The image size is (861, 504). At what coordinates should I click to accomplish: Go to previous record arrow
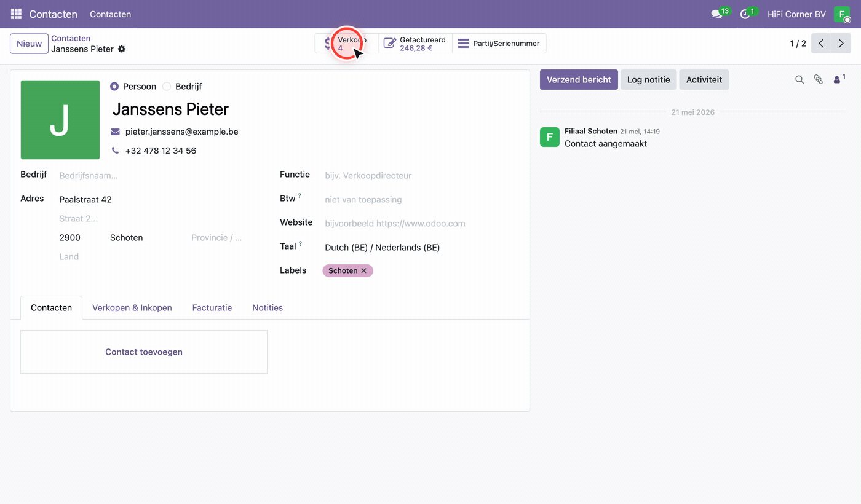[x=821, y=44]
